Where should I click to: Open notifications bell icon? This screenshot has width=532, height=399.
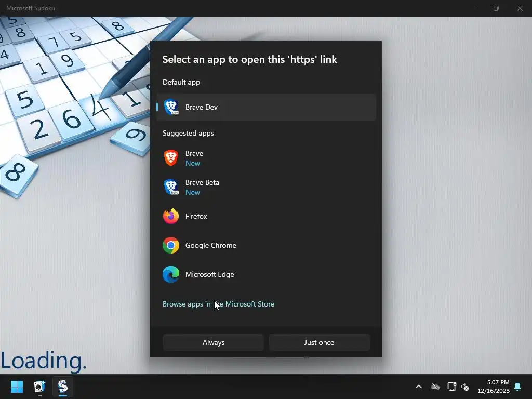click(518, 387)
